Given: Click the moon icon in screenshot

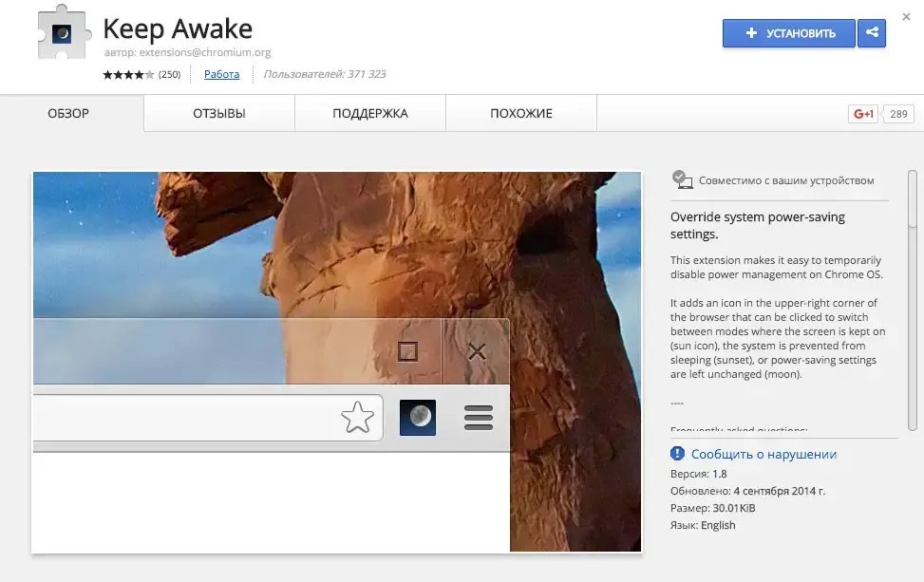Looking at the screenshot, I should pyautogui.click(x=417, y=417).
